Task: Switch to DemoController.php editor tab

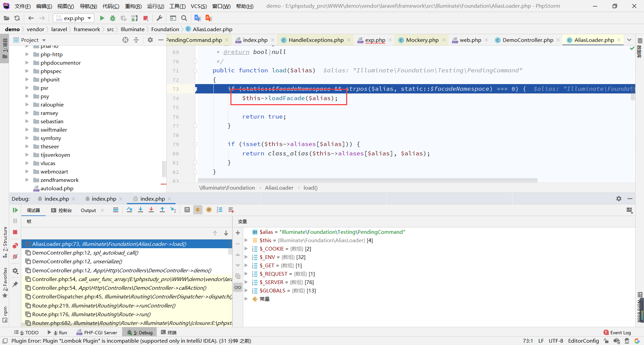Action: pyautogui.click(x=528, y=40)
